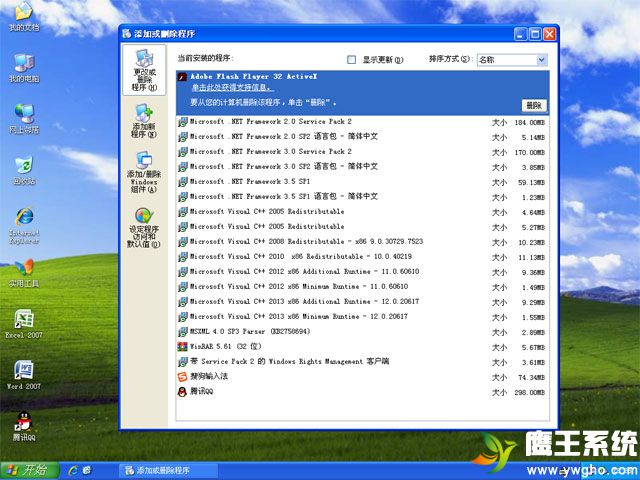Open the 回收站 recycle bin icon
The width and height of the screenshot is (640, 480).
click(24, 170)
